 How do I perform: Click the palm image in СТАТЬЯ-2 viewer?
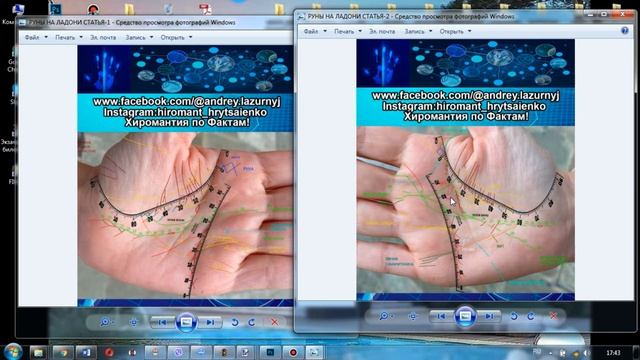click(x=465, y=209)
